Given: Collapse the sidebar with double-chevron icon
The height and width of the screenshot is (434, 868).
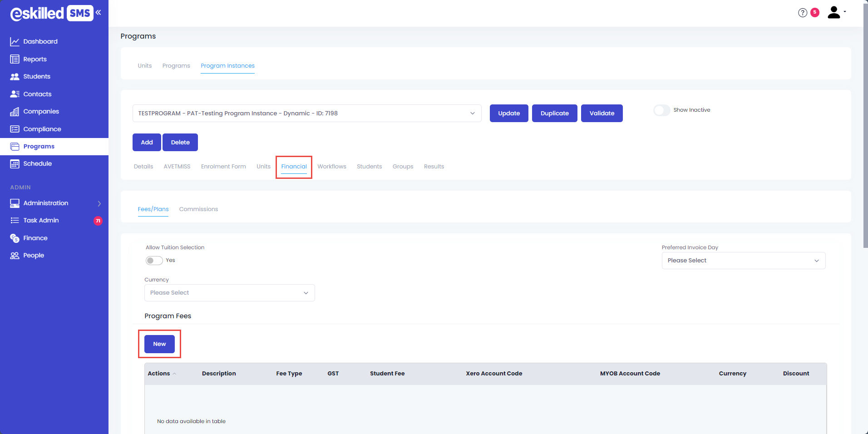Looking at the screenshot, I should click(x=99, y=12).
